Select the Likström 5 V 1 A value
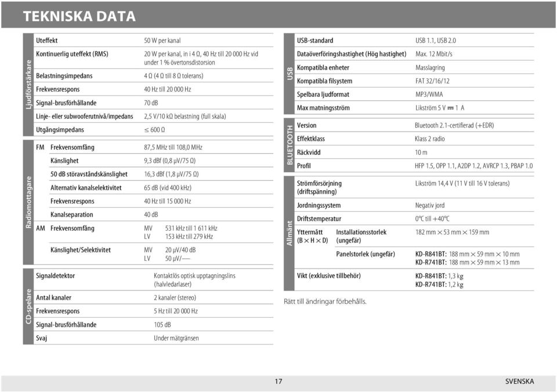557x392 pixels. coord(440,108)
